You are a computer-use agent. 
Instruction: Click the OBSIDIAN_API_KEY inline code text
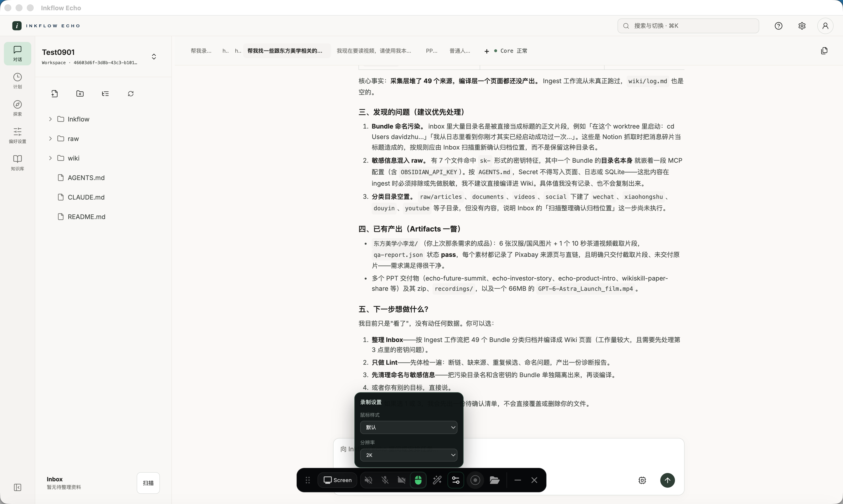[x=429, y=172]
